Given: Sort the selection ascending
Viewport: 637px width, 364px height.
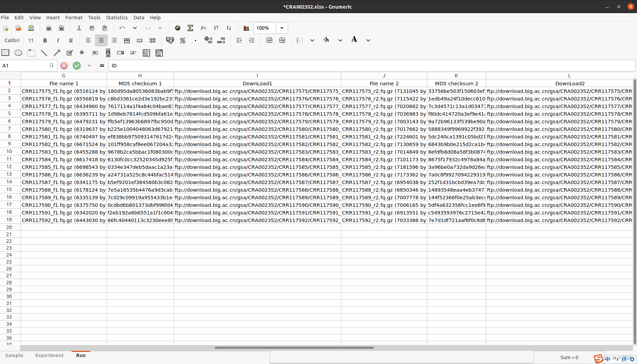Looking at the screenshot, I should 216,28.
